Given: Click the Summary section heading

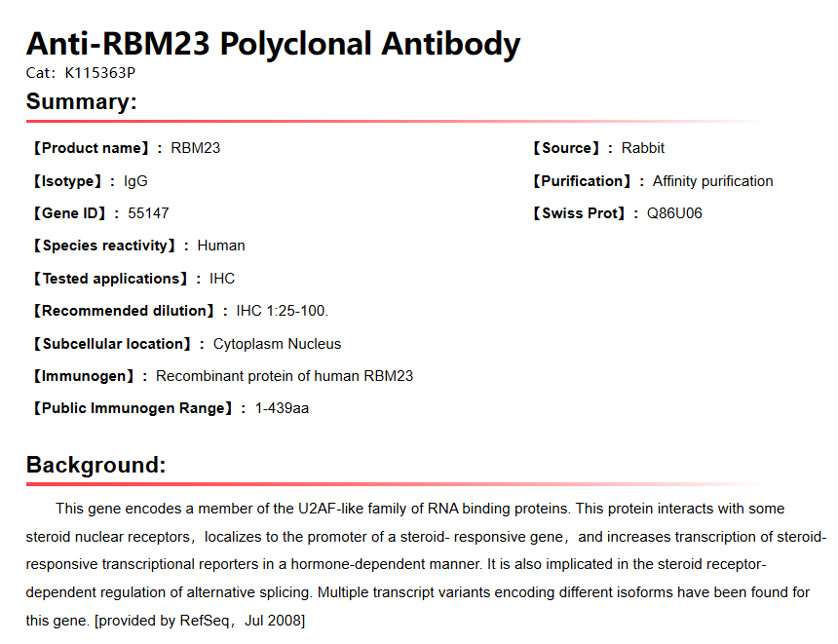Looking at the screenshot, I should tap(81, 101).
